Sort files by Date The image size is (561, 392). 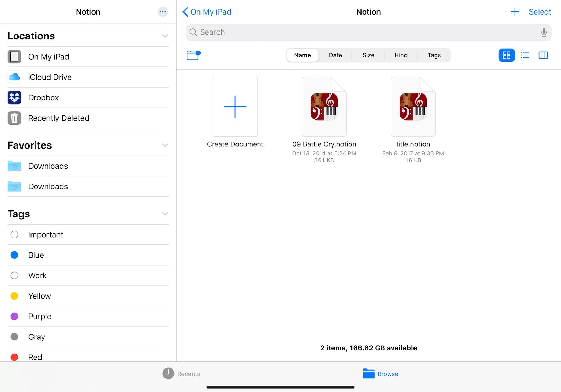click(335, 55)
